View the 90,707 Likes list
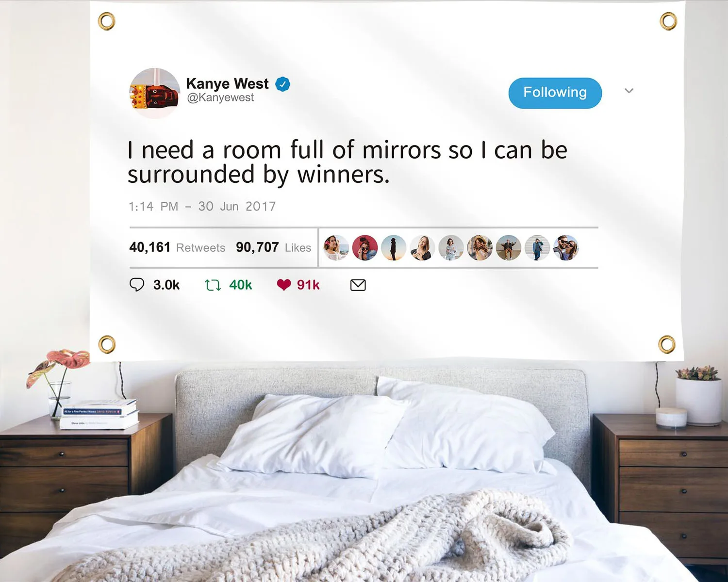The height and width of the screenshot is (582, 728). [273, 247]
